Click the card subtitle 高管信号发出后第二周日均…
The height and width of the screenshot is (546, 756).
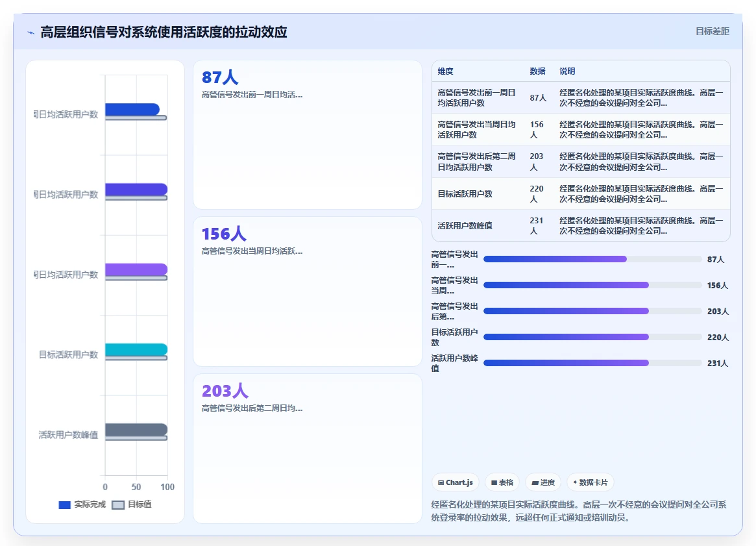[x=252, y=408]
